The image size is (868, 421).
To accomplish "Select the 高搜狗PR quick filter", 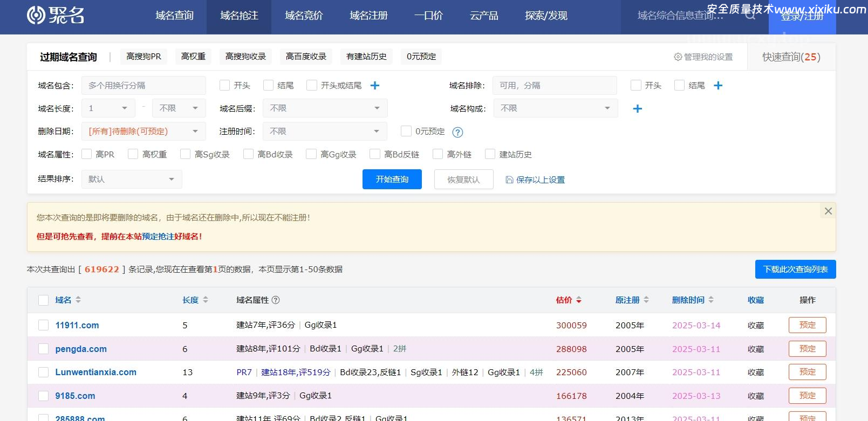I will [x=143, y=57].
